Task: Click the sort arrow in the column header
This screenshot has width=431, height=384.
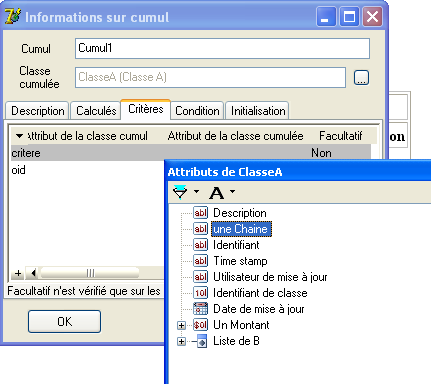Action: 19,136
